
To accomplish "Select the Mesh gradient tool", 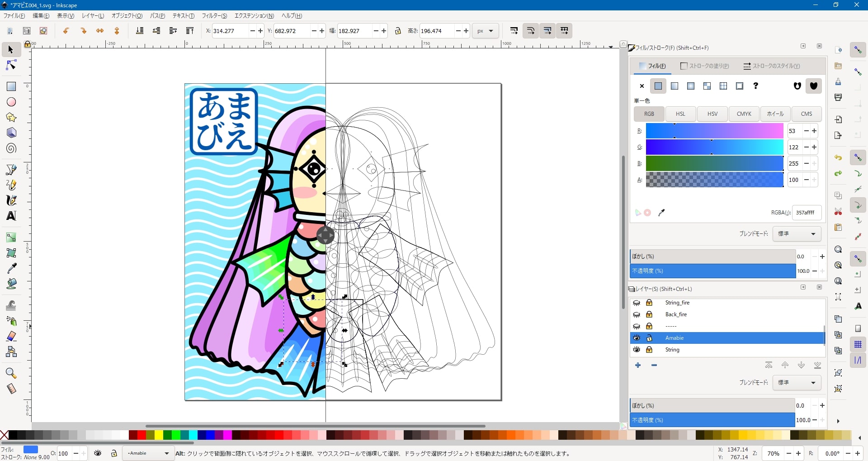I will click(x=11, y=253).
